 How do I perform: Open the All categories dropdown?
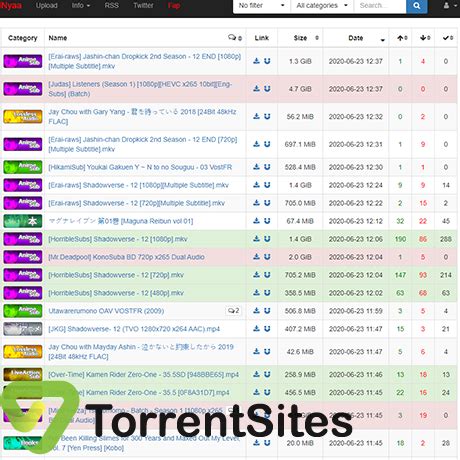tap(322, 6)
